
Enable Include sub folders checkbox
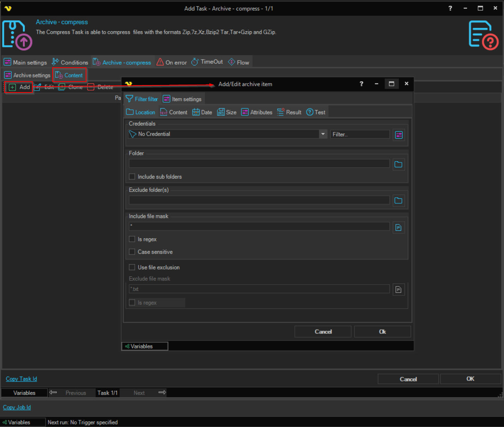(x=132, y=177)
